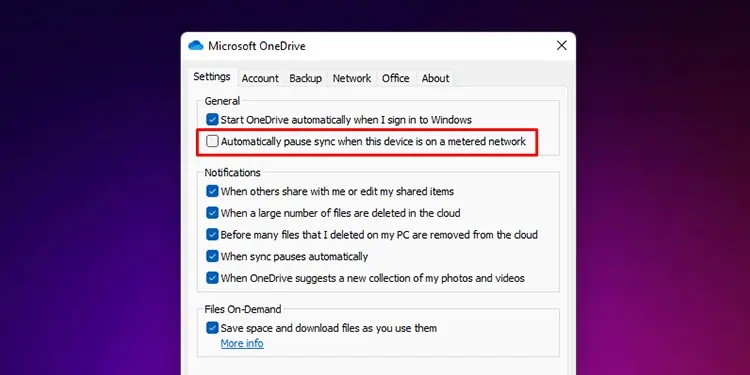
Task: Close the Microsoft OneDrive dialog
Action: click(562, 45)
